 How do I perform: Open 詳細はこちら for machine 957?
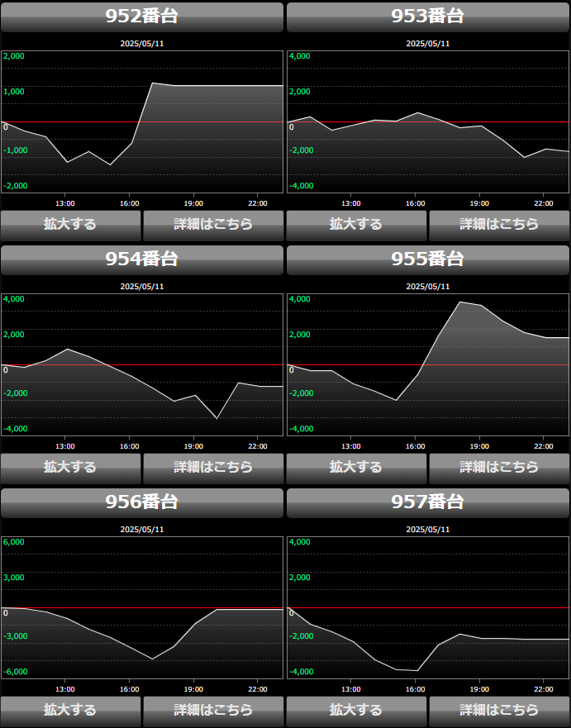(x=499, y=711)
